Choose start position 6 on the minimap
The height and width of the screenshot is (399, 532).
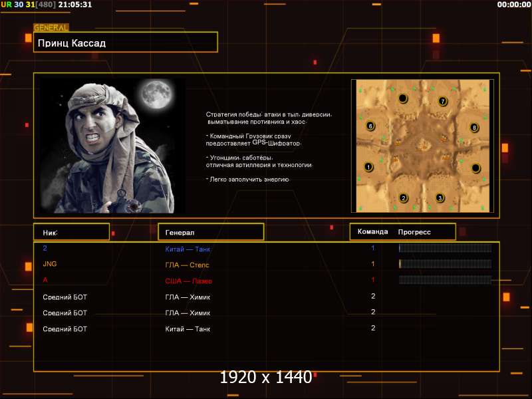(370, 126)
